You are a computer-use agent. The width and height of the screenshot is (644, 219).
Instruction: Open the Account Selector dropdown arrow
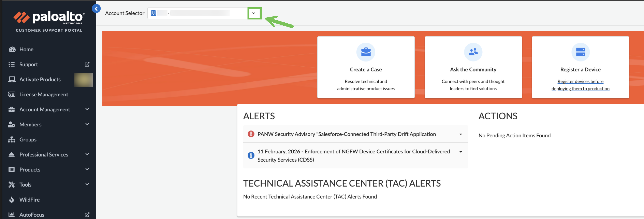pos(254,13)
